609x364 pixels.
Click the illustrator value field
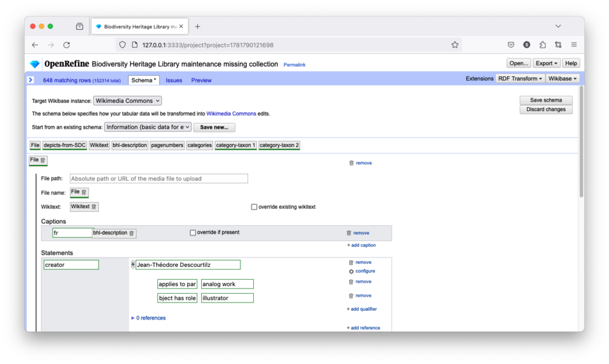coord(227,298)
